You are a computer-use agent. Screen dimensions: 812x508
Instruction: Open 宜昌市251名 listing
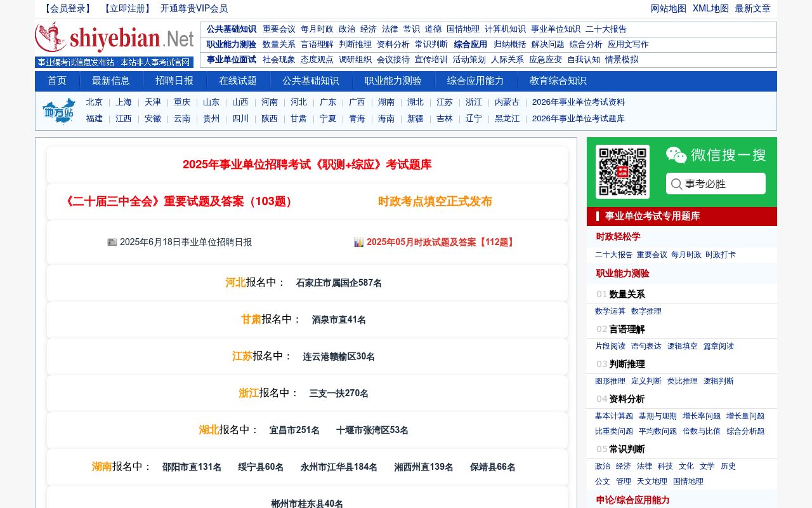pyautogui.click(x=294, y=431)
